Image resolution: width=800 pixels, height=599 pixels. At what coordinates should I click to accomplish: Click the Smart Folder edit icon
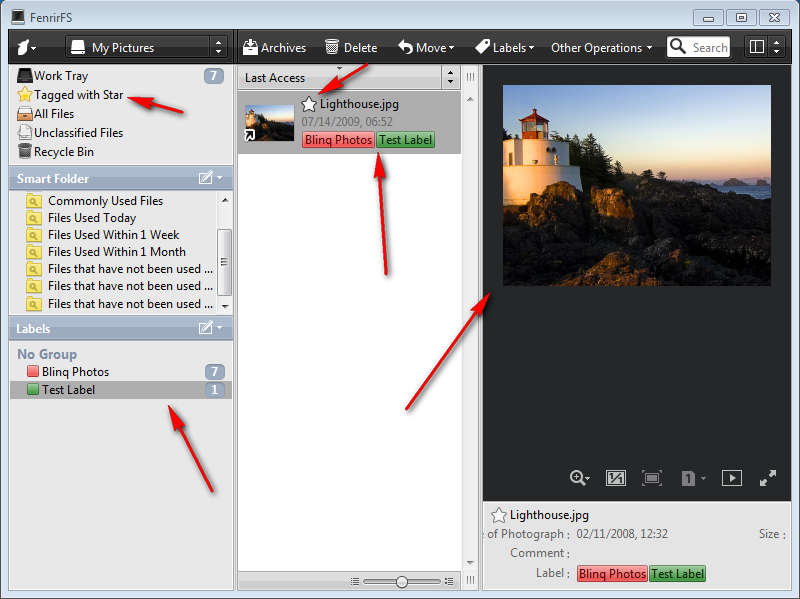[206, 178]
